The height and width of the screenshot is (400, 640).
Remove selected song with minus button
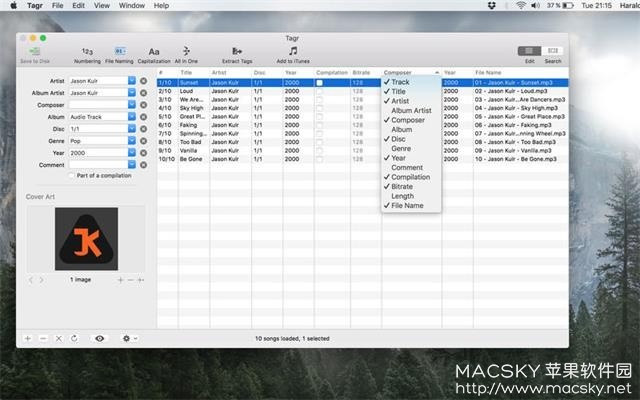43,338
